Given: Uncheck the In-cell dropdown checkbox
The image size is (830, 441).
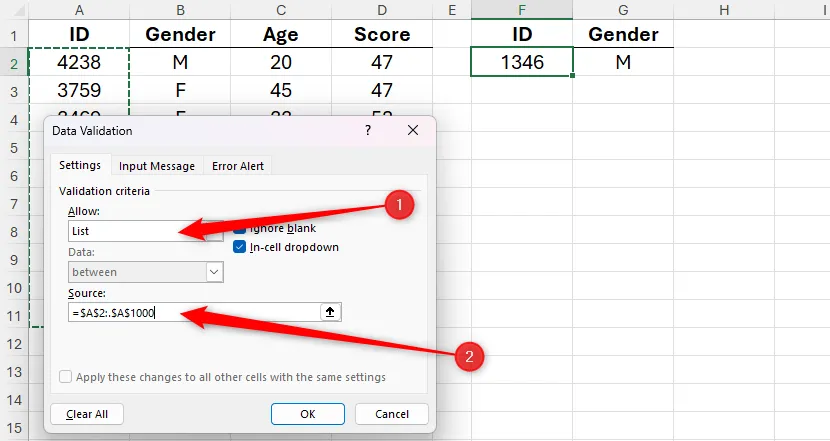Looking at the screenshot, I should tap(240, 247).
